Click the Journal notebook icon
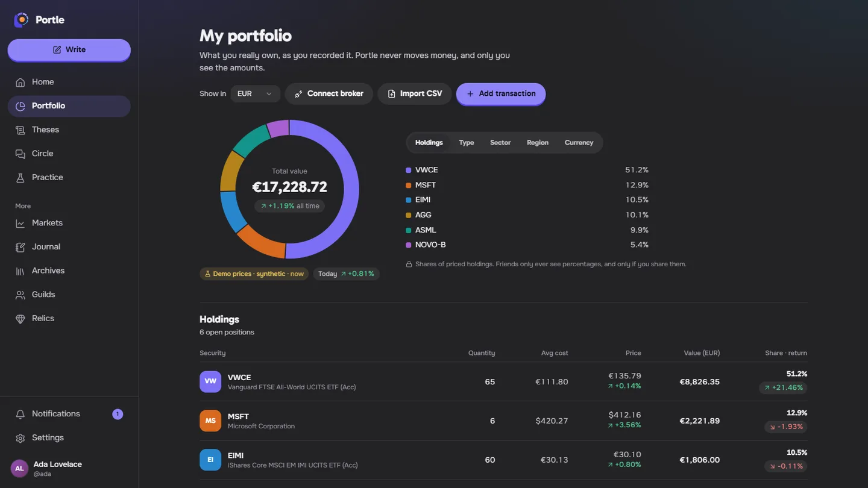Screen dimensions: 868x488 tap(20, 247)
